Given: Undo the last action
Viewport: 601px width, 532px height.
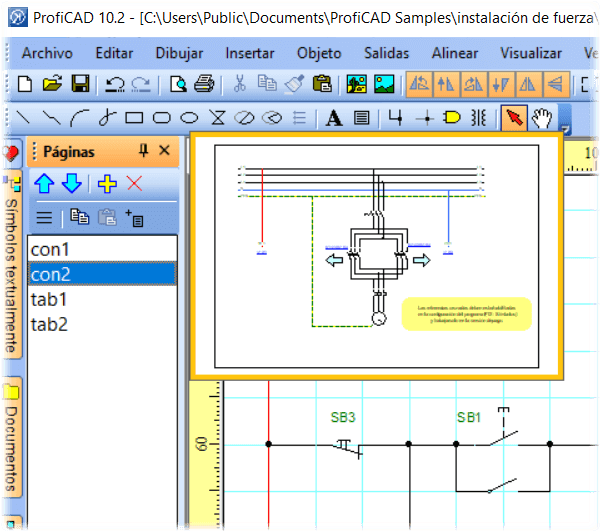Looking at the screenshot, I should [115, 84].
